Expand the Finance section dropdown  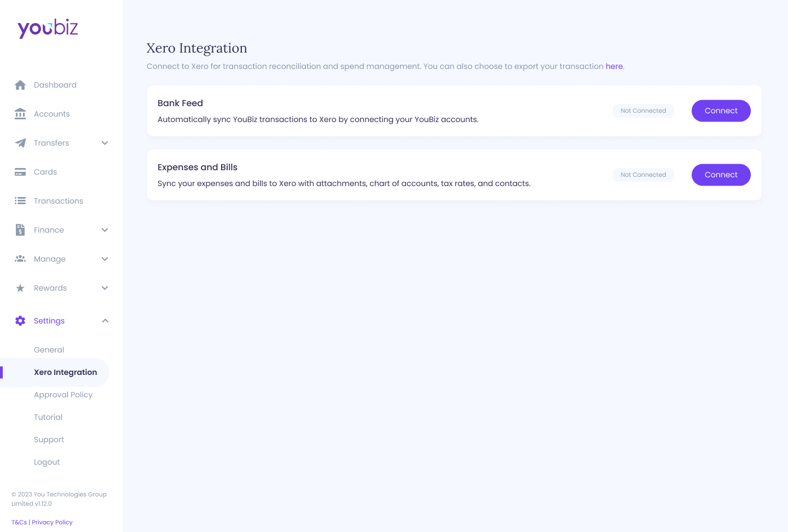click(105, 230)
